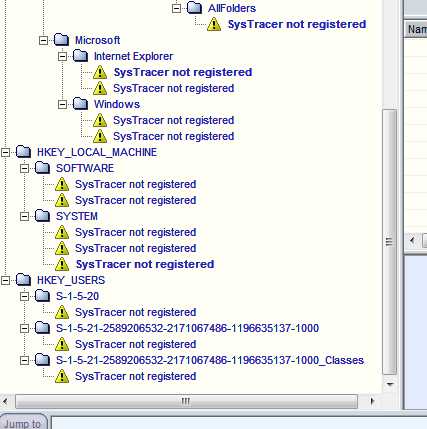Collapse the key node ending 137-1000
Image resolution: width=427 pixels, height=429 pixels.
24,328
